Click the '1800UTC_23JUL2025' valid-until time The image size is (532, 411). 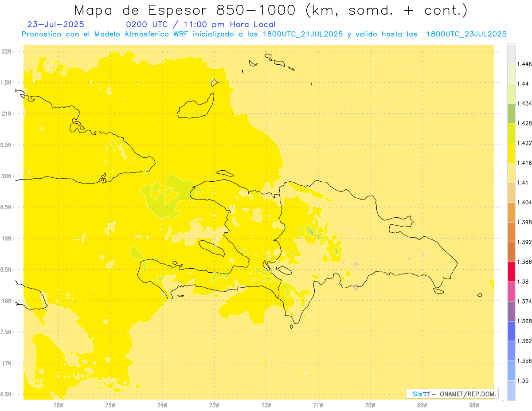(x=466, y=34)
